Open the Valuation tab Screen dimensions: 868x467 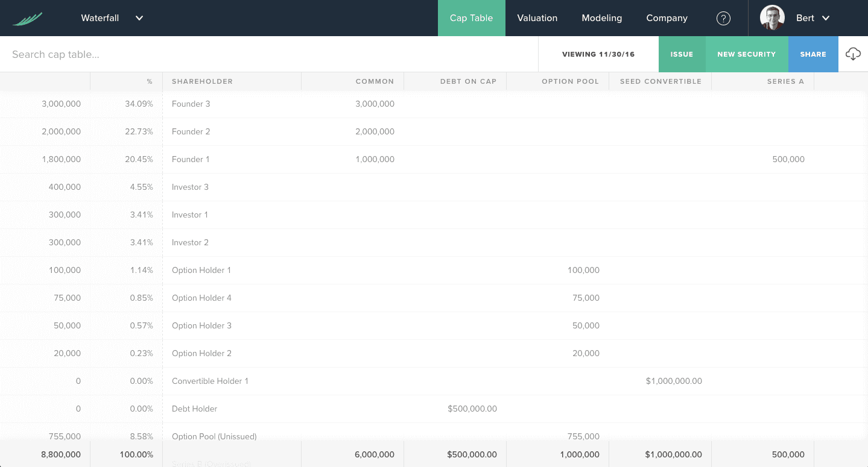[x=537, y=18]
